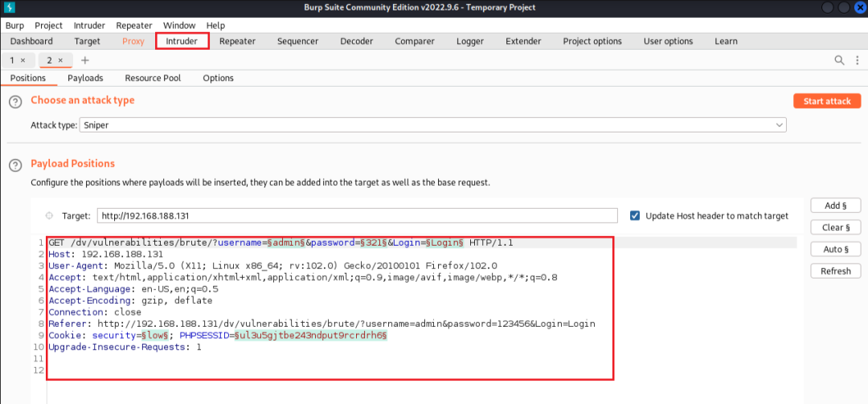The height and width of the screenshot is (404, 868).
Task: Switch to the Comparer tab
Action: (415, 41)
